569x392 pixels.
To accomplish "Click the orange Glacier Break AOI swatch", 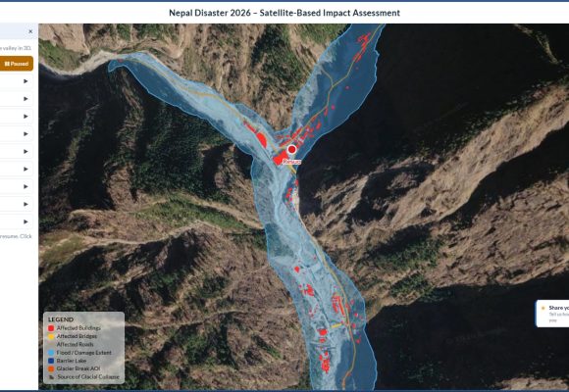I will click(51, 368).
